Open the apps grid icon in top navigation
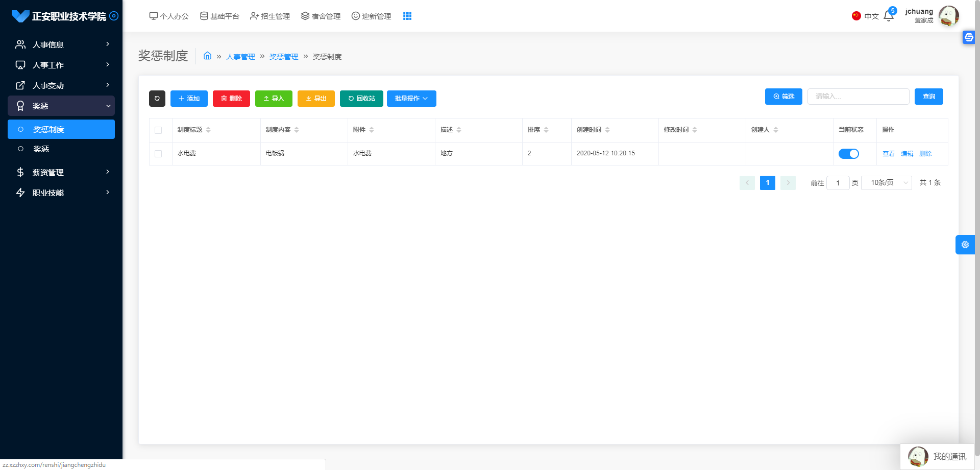The width and height of the screenshot is (980, 470). pos(407,16)
